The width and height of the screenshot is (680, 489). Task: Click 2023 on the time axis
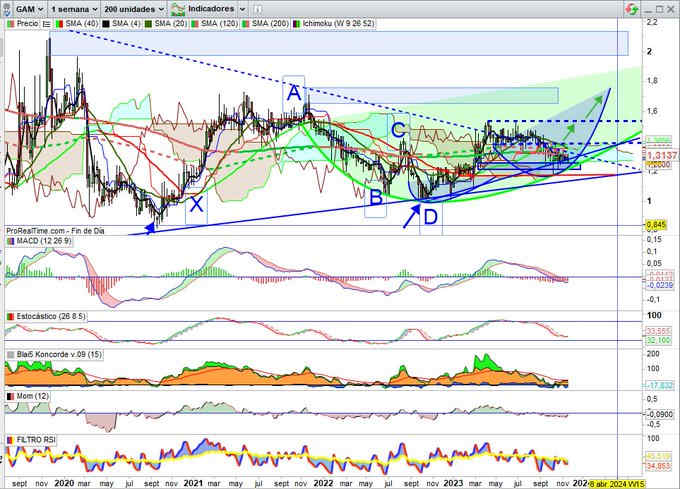pyautogui.click(x=453, y=483)
